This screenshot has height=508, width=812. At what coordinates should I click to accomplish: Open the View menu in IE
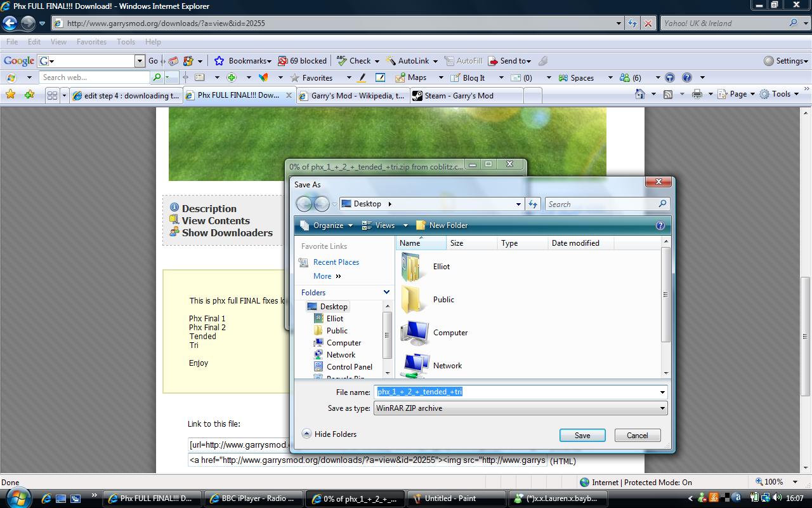coord(58,42)
